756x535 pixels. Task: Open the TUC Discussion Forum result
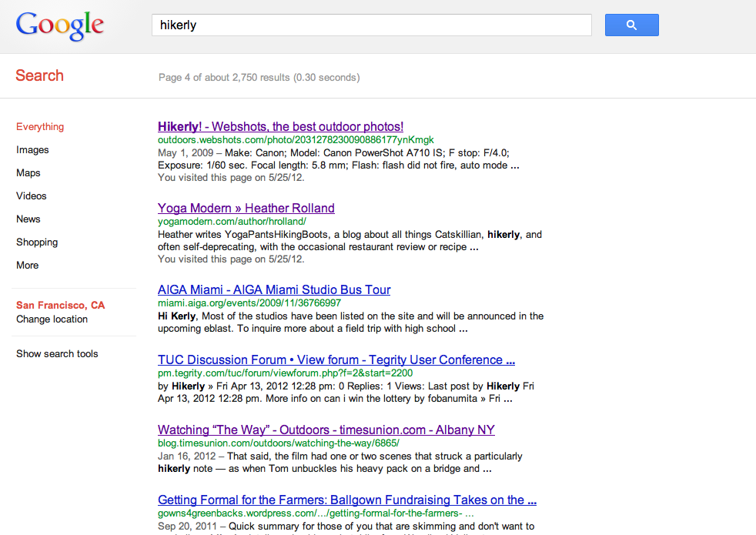pos(336,359)
